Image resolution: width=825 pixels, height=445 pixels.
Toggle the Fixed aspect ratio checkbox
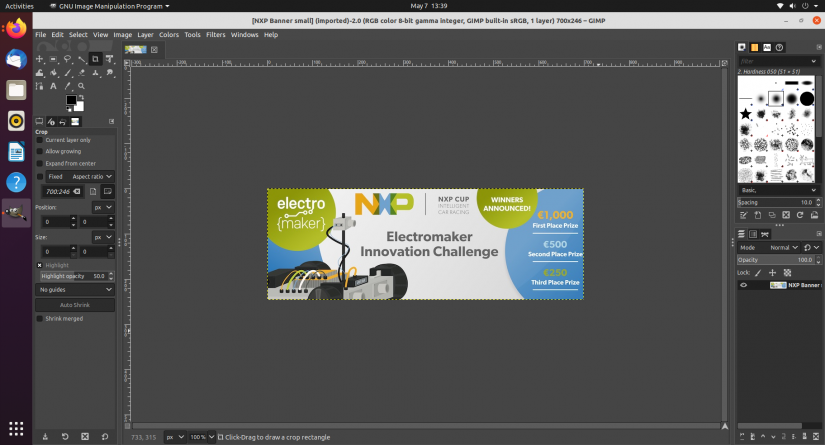[39, 177]
